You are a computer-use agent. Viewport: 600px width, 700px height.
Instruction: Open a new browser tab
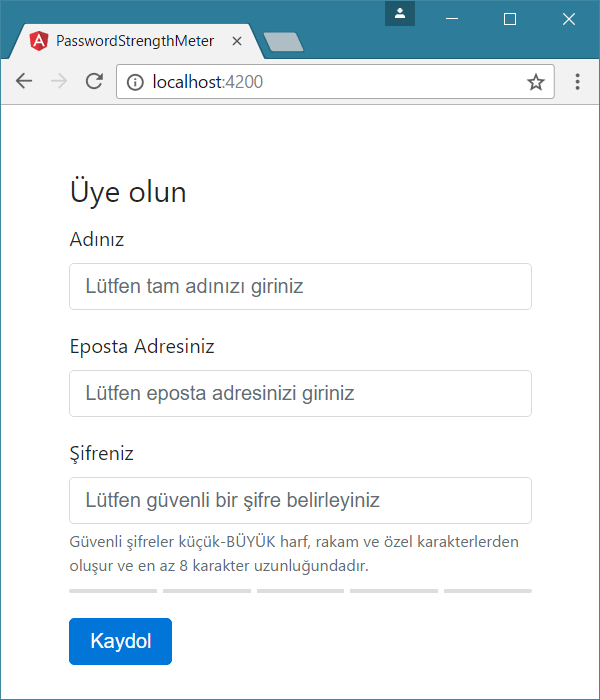click(x=283, y=42)
